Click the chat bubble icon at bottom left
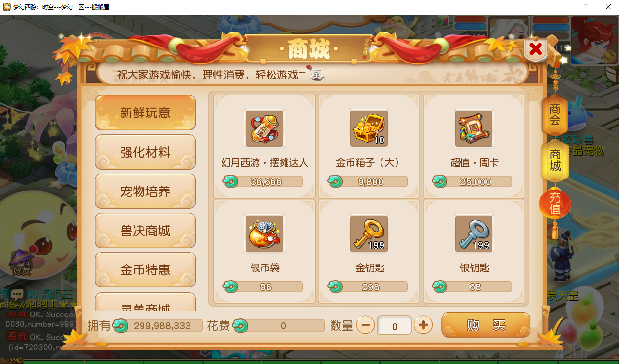This screenshot has height=364, width=619. [x=17, y=294]
